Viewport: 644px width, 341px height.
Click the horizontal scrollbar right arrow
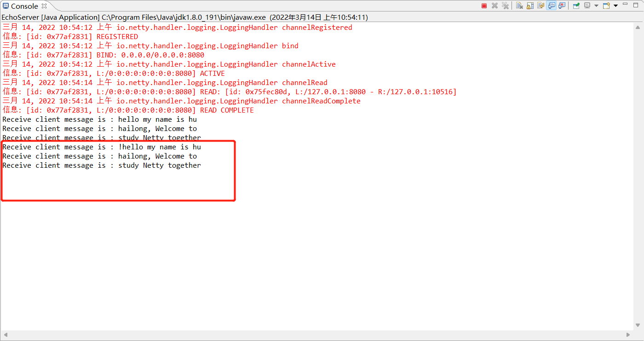(628, 335)
